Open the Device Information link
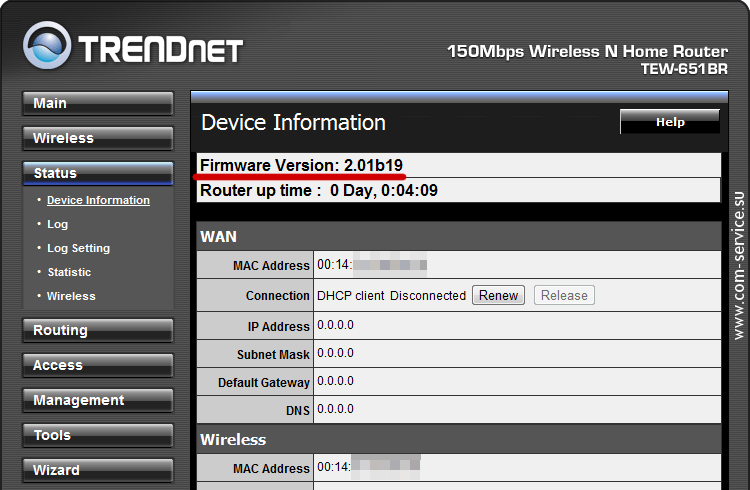 click(x=98, y=200)
